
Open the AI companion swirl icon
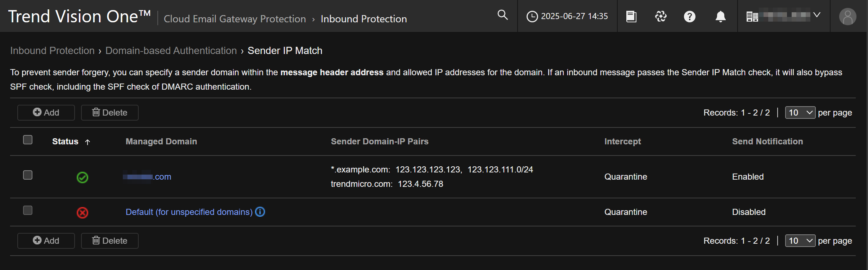point(661,17)
